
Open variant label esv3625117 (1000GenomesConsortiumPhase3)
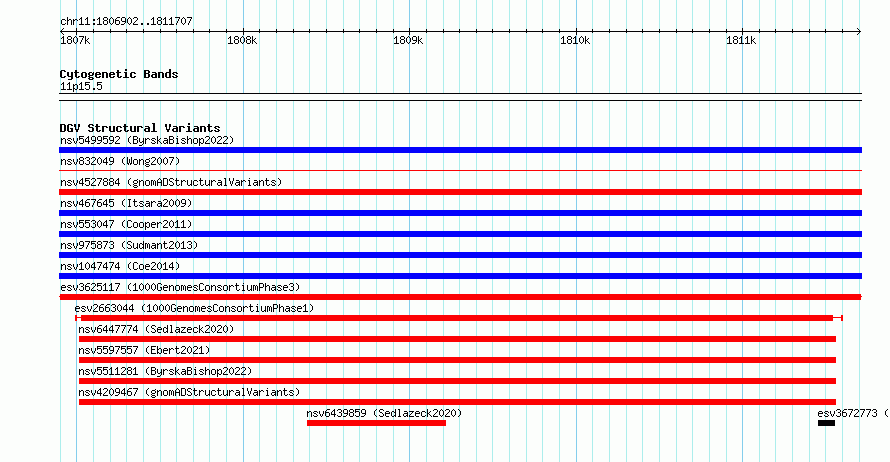(x=180, y=287)
